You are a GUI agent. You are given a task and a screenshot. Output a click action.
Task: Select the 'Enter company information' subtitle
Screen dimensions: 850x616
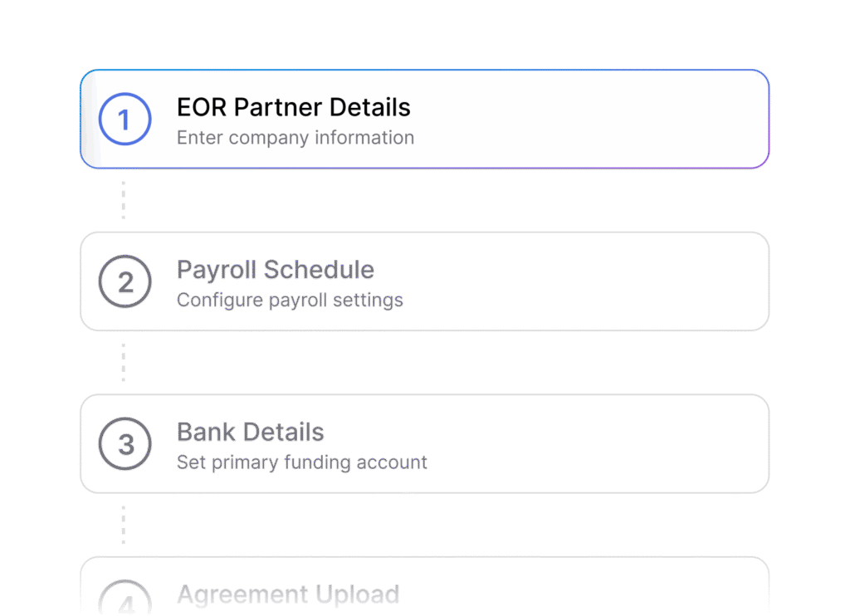click(x=296, y=138)
